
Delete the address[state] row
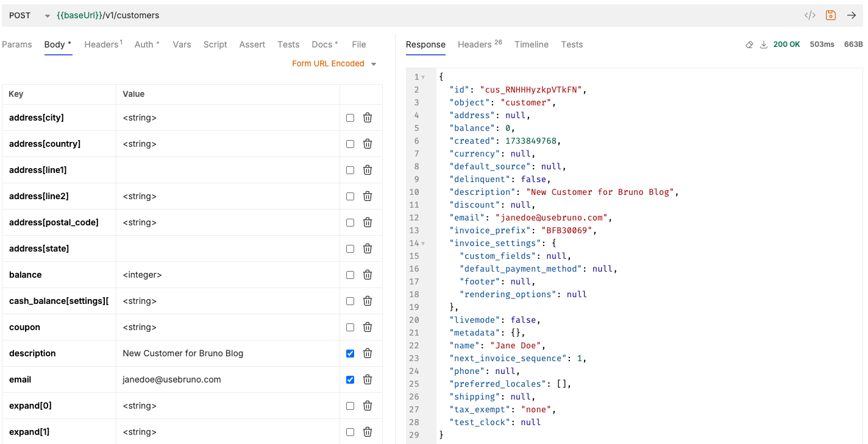368,248
